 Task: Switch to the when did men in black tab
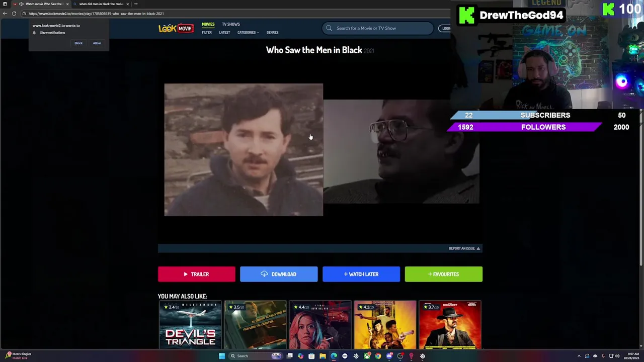click(x=101, y=4)
